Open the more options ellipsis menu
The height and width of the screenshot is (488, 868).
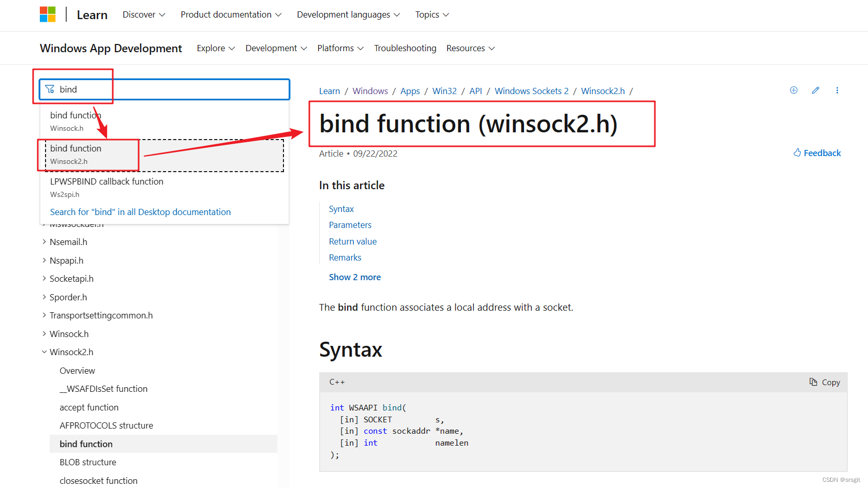coord(837,90)
